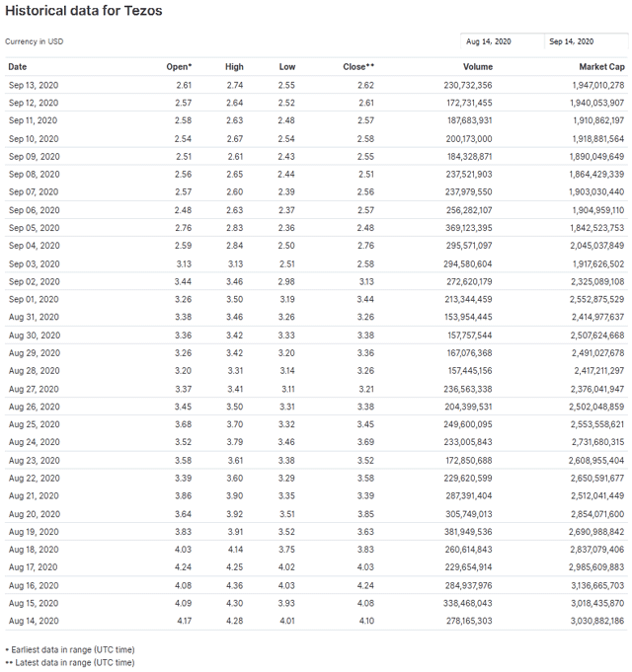
Task: Click market cap value 2,552,875,529
Action: click(x=596, y=300)
